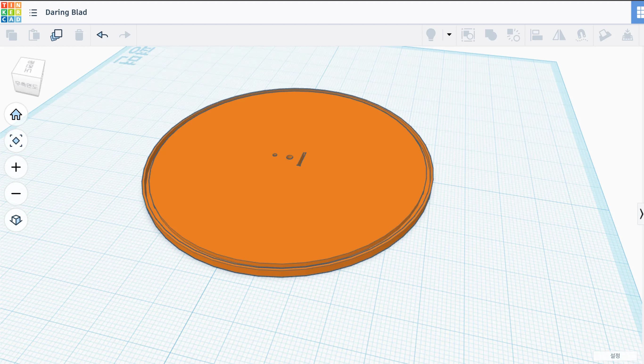The image size is (644, 364).
Task: Delete the selected object
Action: [79, 35]
